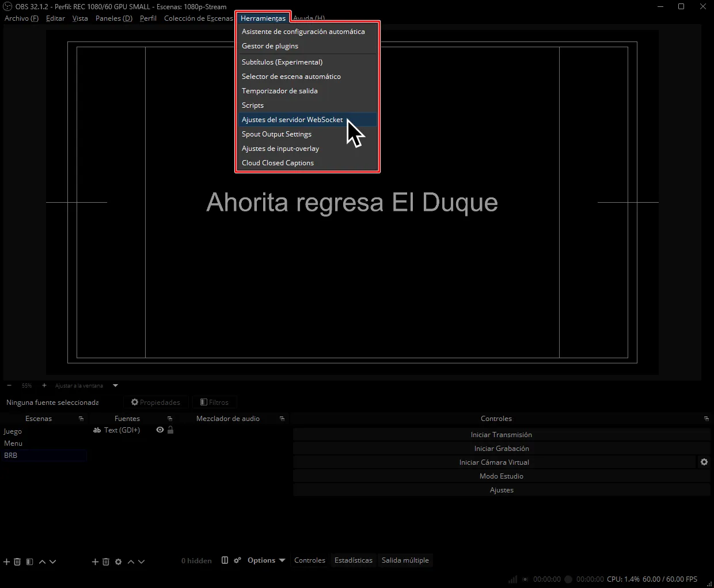This screenshot has height=588, width=714.
Task: Delete the selected scene using the trash icon
Action: (x=17, y=562)
